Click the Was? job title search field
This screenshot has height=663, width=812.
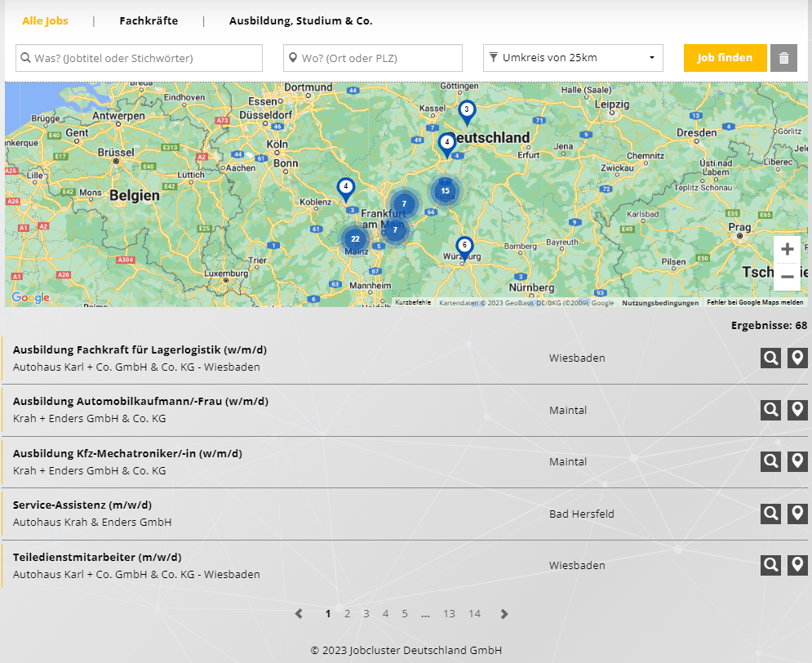click(x=140, y=58)
